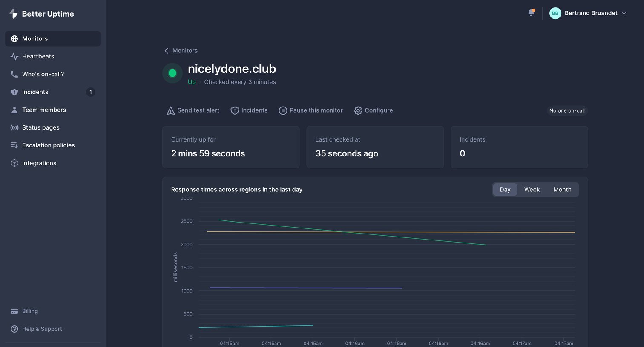Open Who's on-call? page
The image size is (644, 347).
click(x=53, y=74)
